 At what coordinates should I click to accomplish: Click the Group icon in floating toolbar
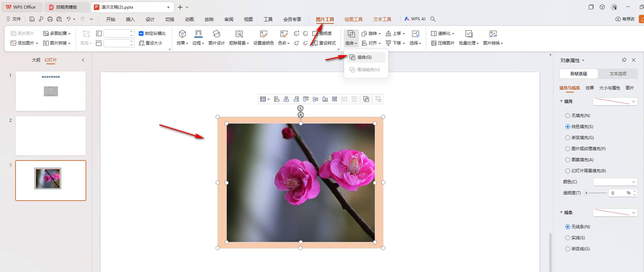(366, 99)
